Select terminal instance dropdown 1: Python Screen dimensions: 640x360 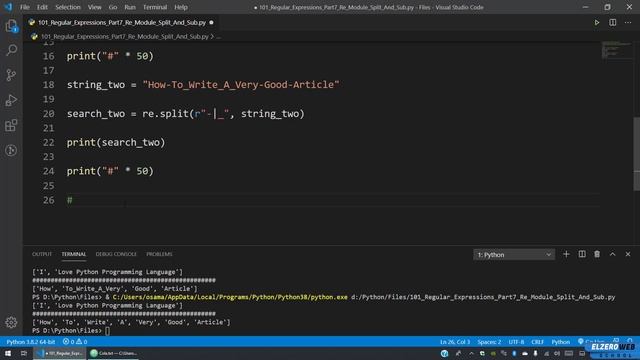pyautogui.click(x=514, y=255)
